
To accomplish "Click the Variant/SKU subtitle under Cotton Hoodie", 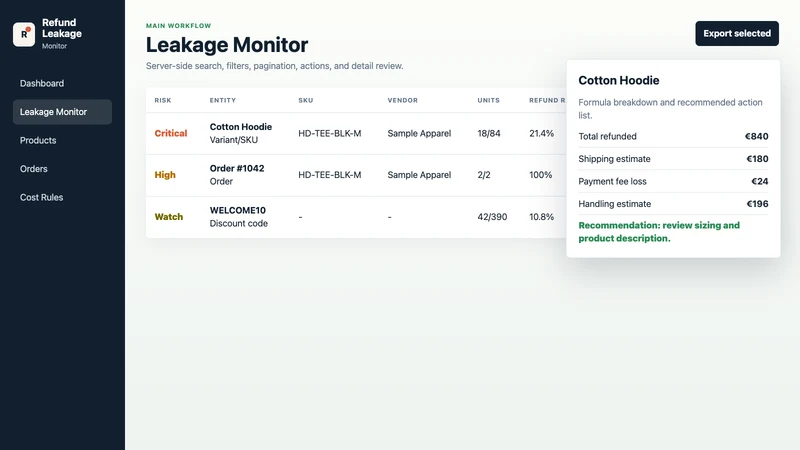I will pyautogui.click(x=234, y=140).
